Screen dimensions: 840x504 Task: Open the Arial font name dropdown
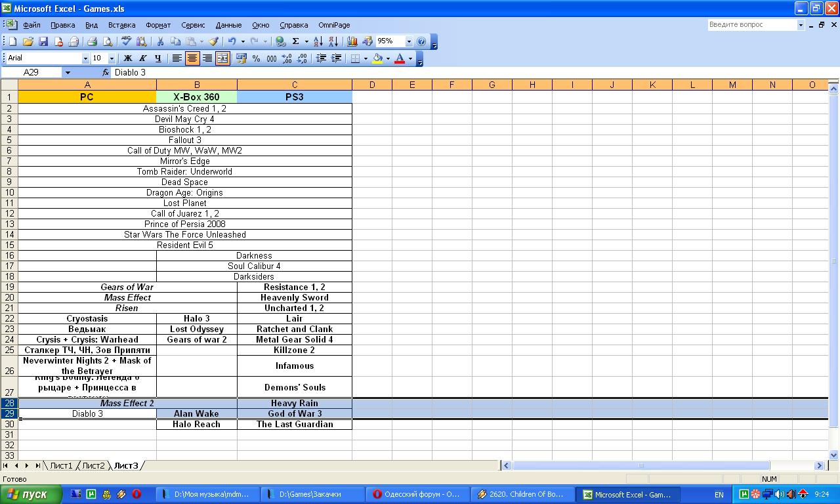pos(85,58)
